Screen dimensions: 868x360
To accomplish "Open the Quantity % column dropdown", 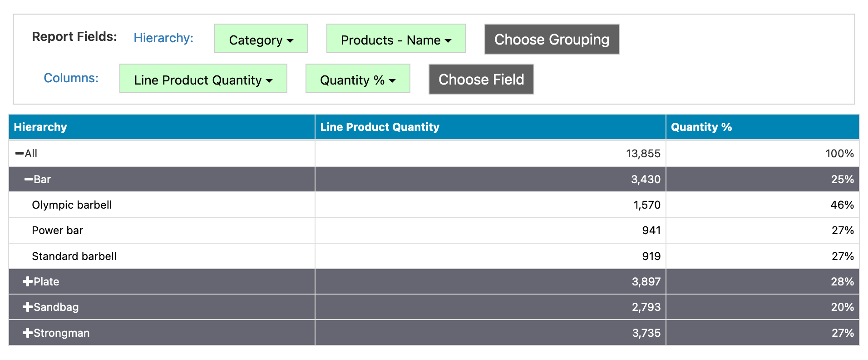I will (357, 79).
